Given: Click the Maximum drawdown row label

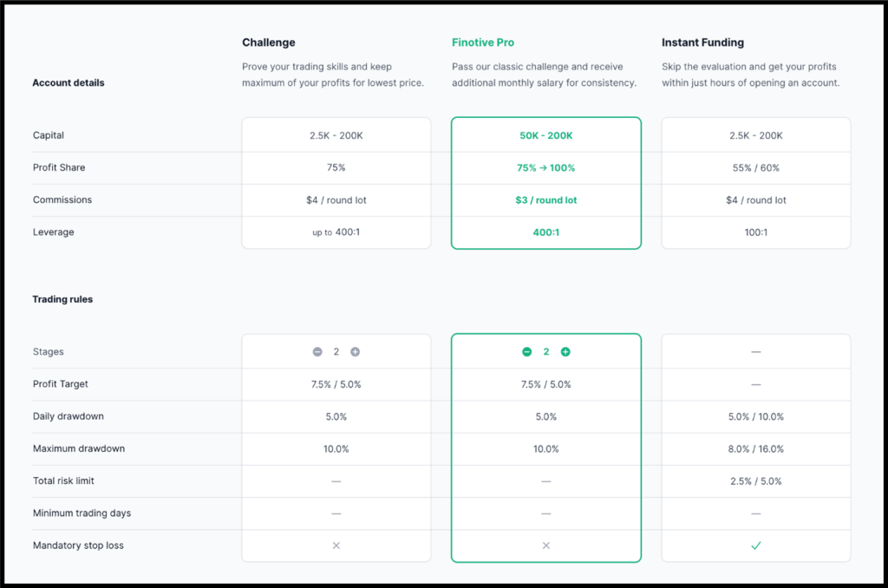Looking at the screenshot, I should tap(79, 448).
